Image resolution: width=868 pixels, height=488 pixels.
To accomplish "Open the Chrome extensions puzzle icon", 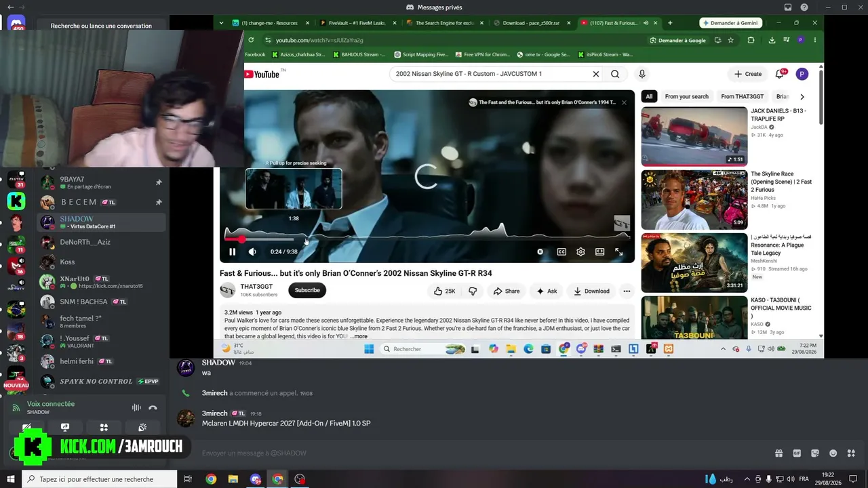I will (x=751, y=40).
